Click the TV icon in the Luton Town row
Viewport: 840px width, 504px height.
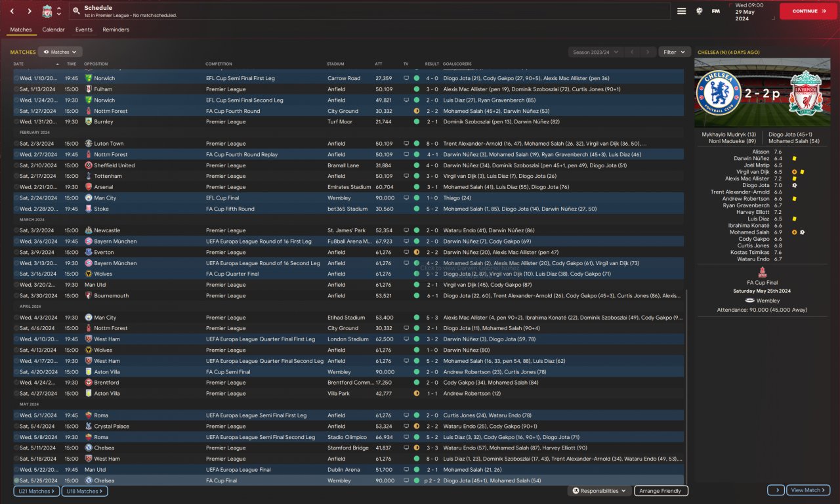(406, 144)
